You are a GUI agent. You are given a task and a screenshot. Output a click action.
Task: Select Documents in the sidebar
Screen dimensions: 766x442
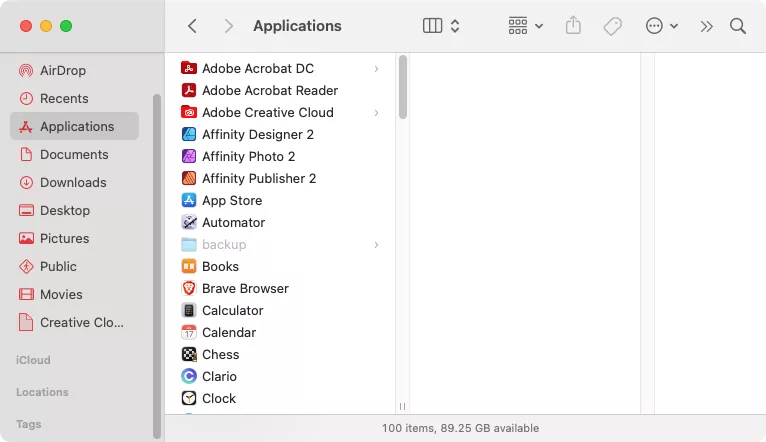[73, 154]
